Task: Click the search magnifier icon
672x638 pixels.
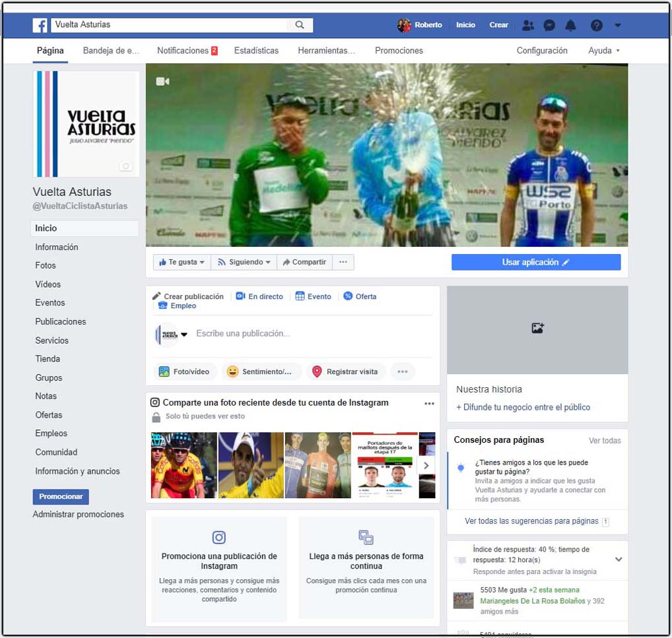Action: pos(300,25)
